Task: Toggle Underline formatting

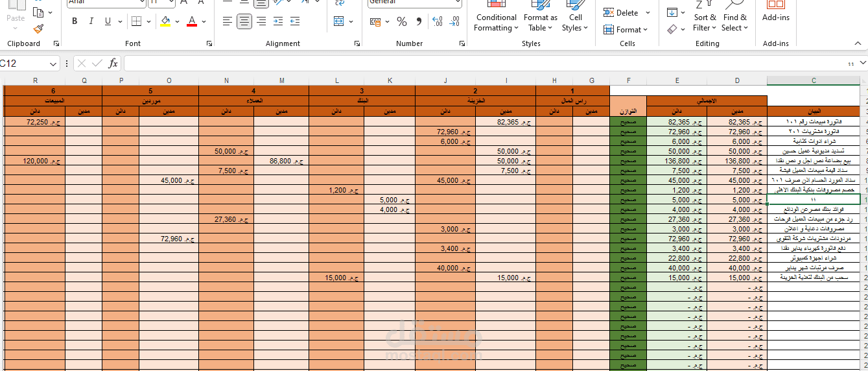Action: point(107,21)
